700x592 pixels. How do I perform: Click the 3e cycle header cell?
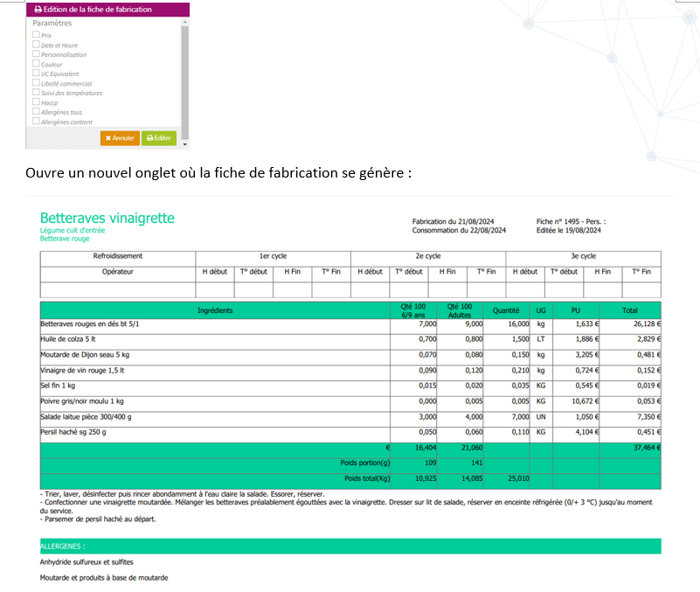tap(584, 259)
